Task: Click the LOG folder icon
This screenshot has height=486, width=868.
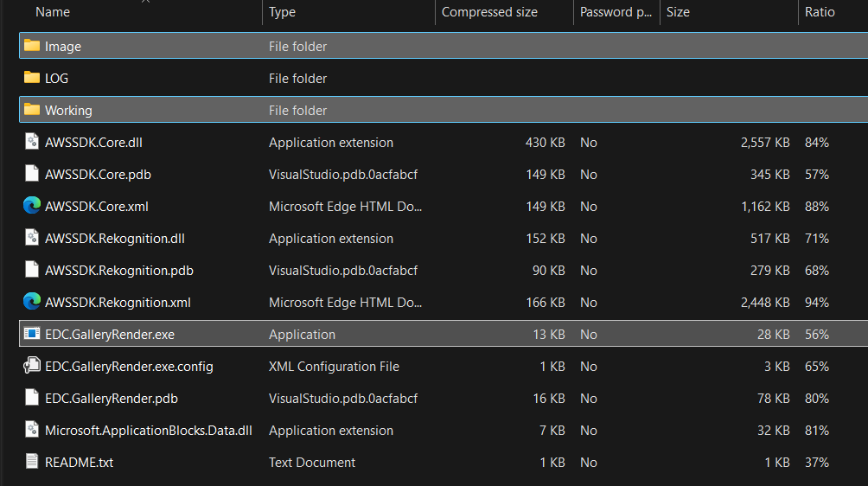Action: (32, 78)
